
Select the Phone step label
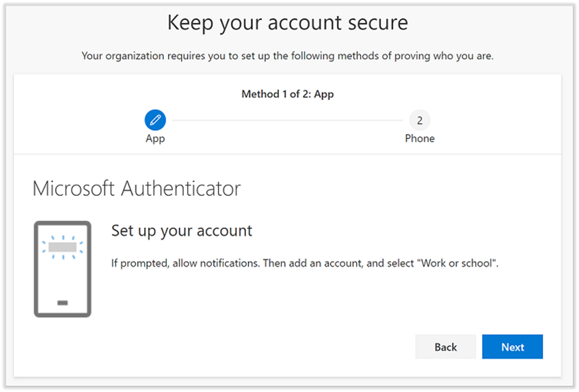pos(420,138)
